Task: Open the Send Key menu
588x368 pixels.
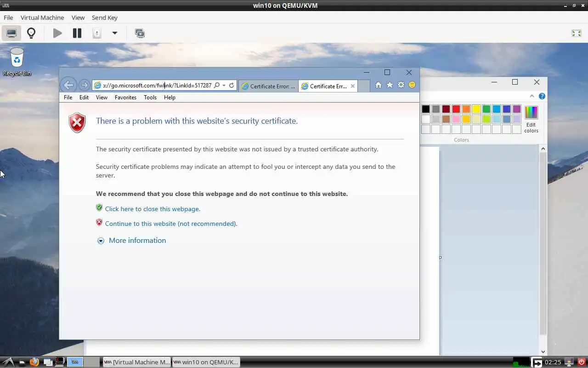Action: tap(105, 17)
